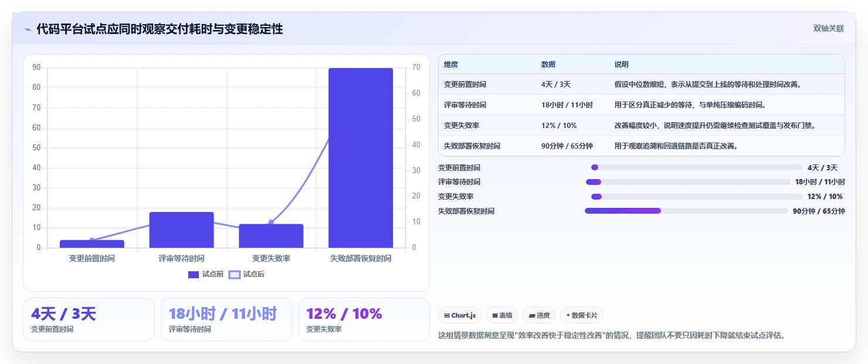Click the 维度 column header

[x=451, y=65]
